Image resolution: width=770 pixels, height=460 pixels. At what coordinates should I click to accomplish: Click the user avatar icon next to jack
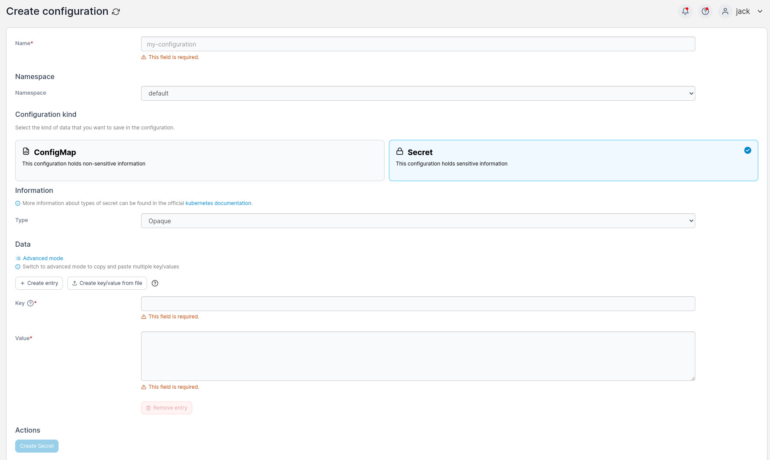tap(726, 11)
